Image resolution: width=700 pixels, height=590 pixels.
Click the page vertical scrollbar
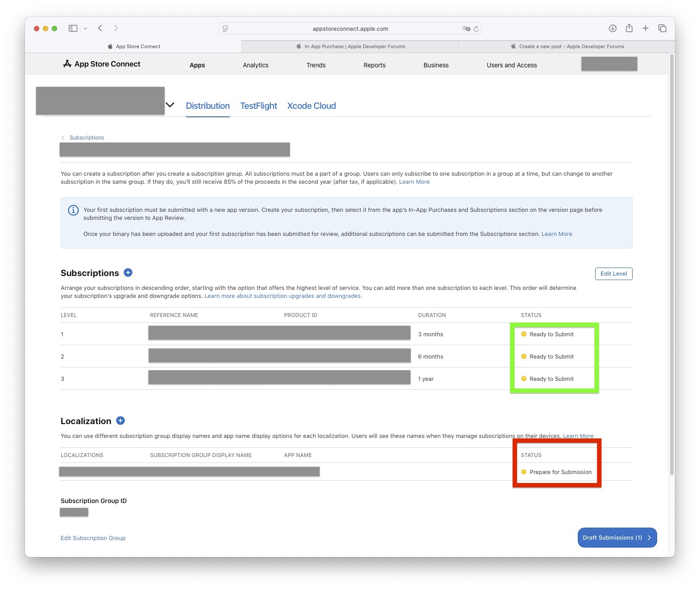[x=672, y=265]
